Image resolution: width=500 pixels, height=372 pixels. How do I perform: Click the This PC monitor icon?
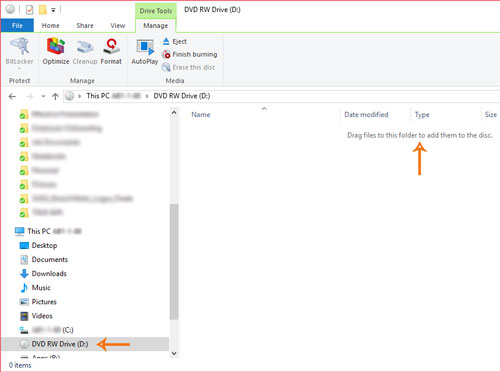point(20,231)
